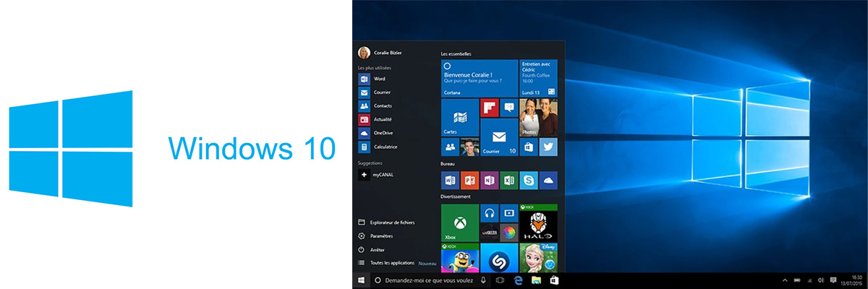868x289 pixels.
Task: Open Store from the taskbar
Action: tap(555, 280)
